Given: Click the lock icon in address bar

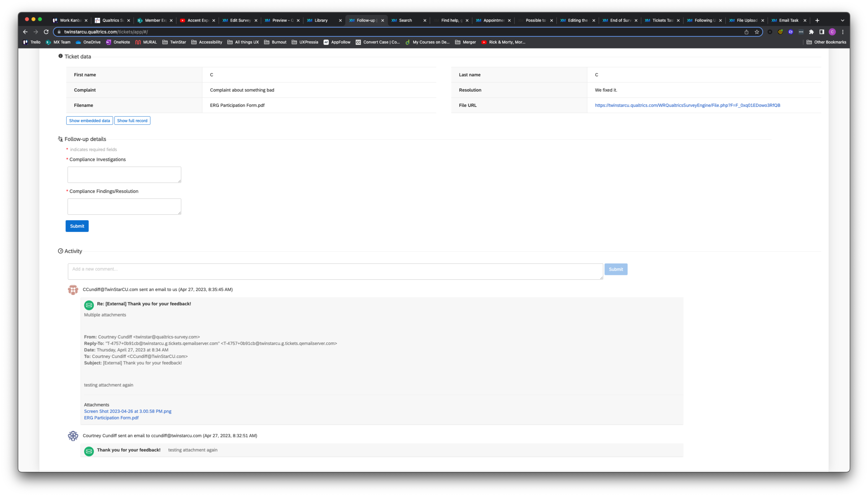Looking at the screenshot, I should pos(59,32).
